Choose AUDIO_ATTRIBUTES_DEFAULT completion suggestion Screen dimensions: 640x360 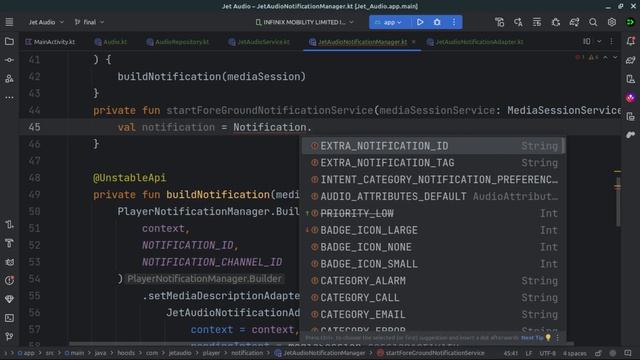coord(433,196)
